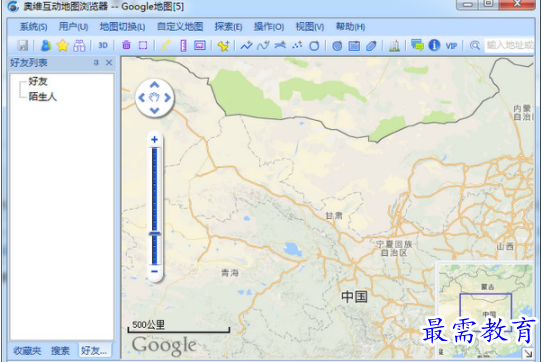Pan the map left with arrow
This screenshot has width=544, height=362.
[x=142, y=98]
